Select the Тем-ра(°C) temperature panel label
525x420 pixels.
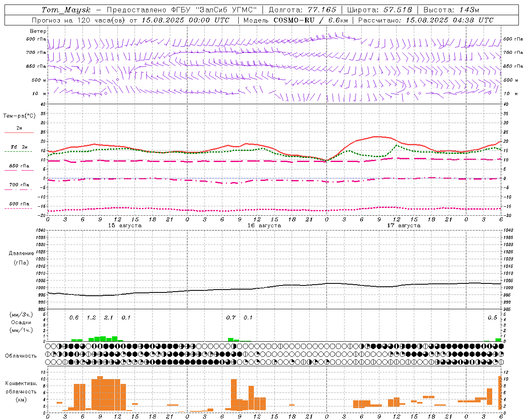pyautogui.click(x=19, y=116)
